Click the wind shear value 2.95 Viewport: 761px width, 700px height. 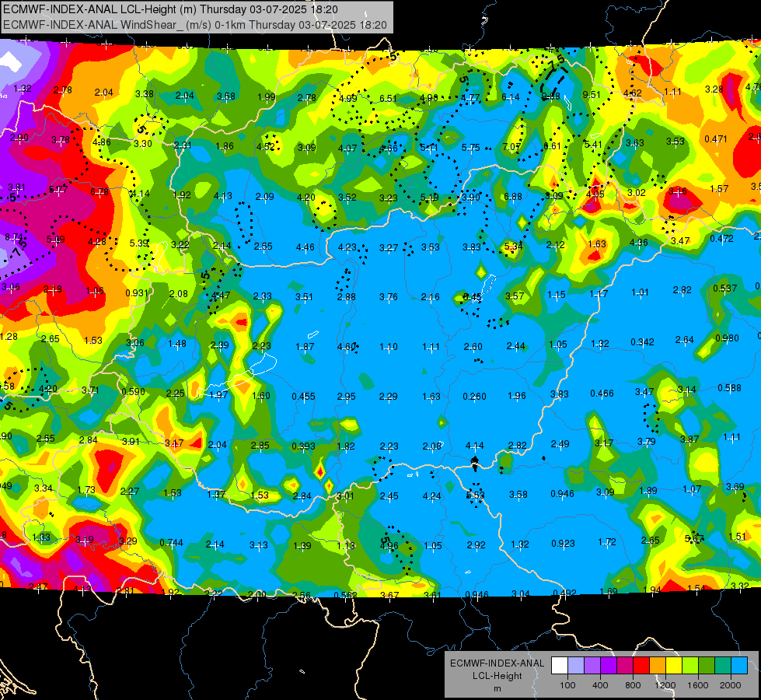pos(347,397)
